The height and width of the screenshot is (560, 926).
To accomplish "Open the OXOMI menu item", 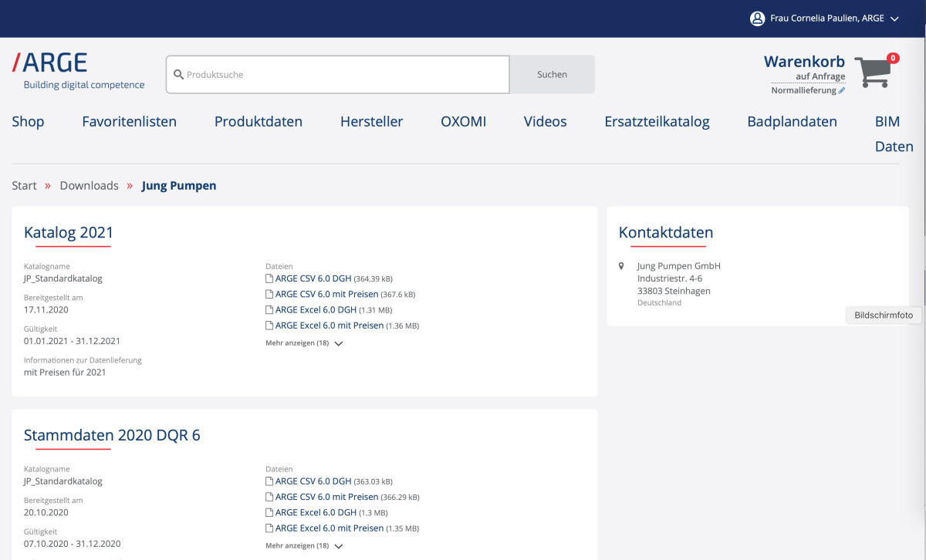I will [463, 121].
